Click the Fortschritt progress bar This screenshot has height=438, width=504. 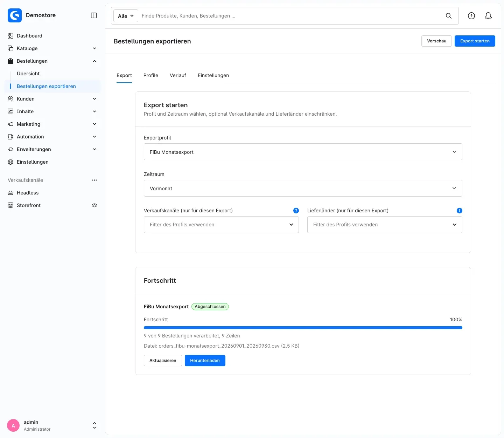click(x=303, y=328)
